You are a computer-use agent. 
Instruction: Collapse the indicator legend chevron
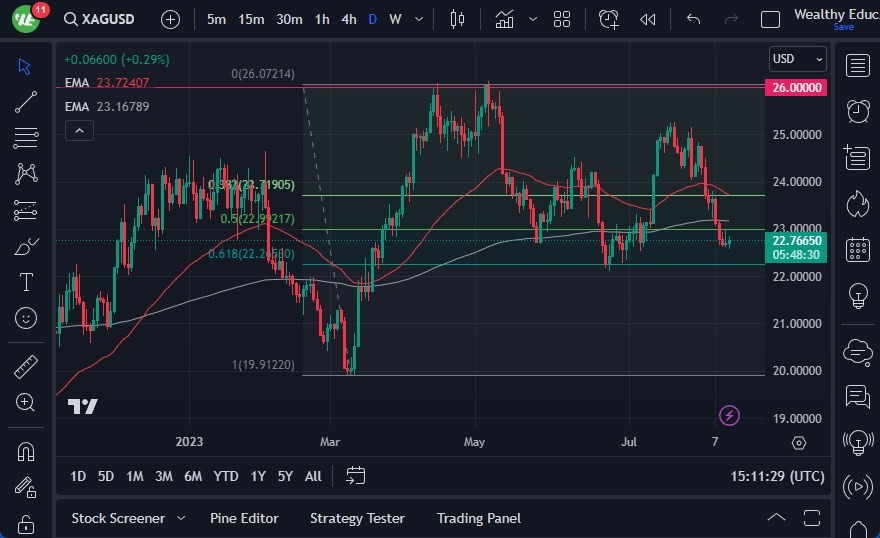79,130
